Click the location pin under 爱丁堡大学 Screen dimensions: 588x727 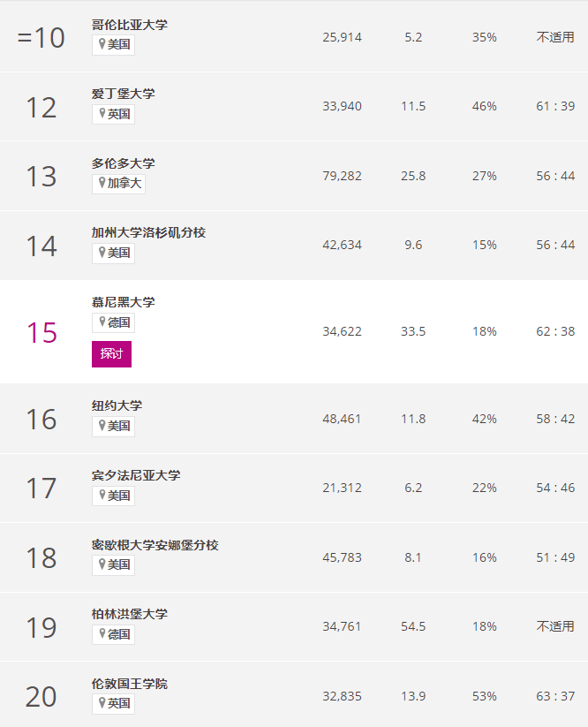[x=102, y=113]
